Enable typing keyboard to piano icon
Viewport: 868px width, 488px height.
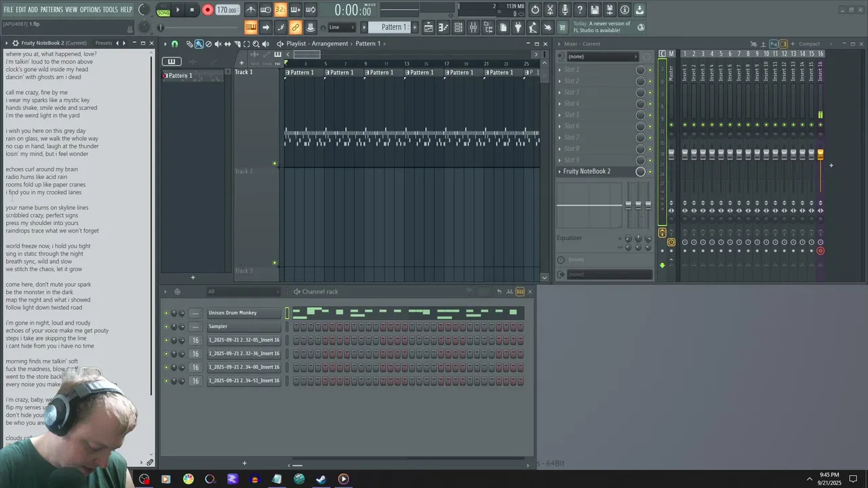[x=251, y=27]
